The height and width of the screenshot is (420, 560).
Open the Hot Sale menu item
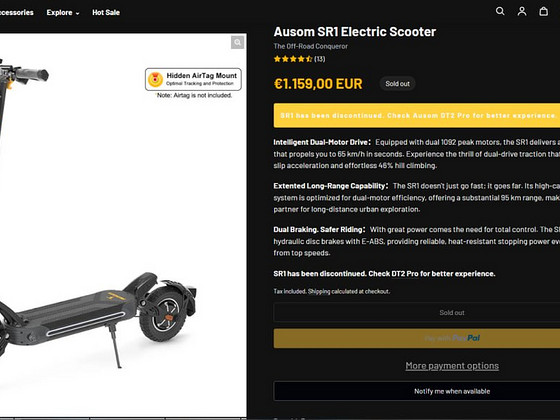106,12
